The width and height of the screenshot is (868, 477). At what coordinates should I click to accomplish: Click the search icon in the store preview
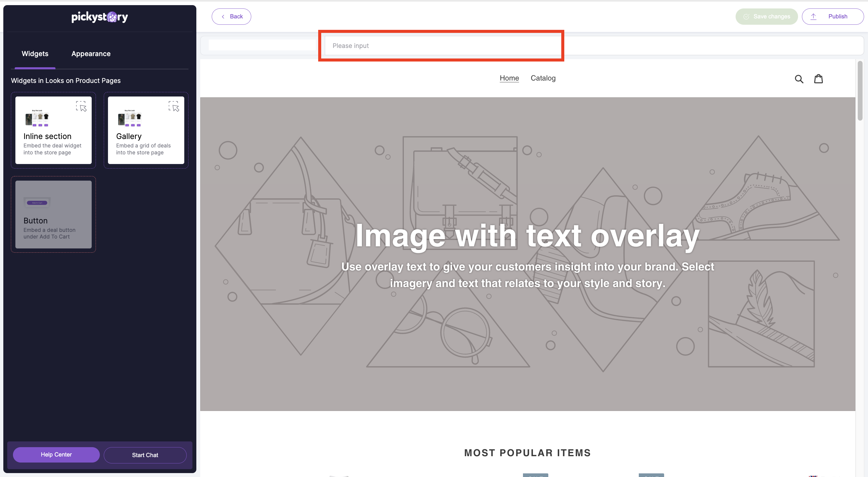pos(799,78)
